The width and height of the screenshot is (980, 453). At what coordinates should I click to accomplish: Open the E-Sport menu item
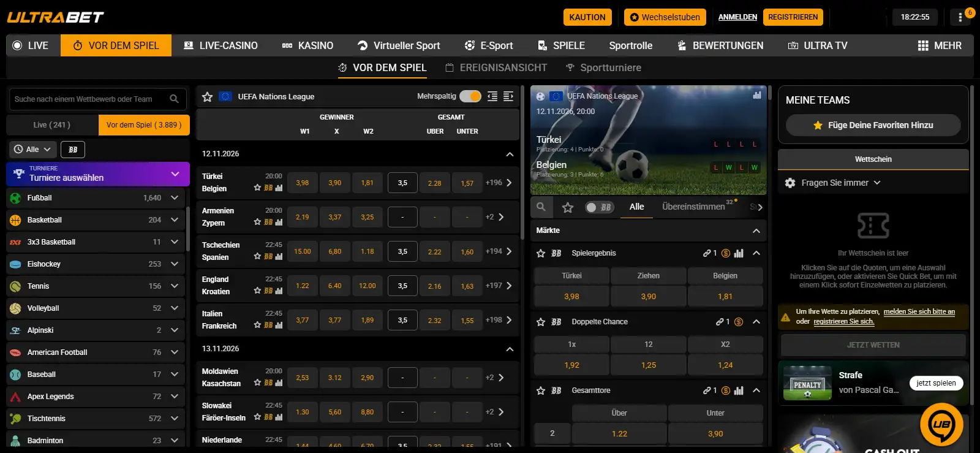point(489,45)
